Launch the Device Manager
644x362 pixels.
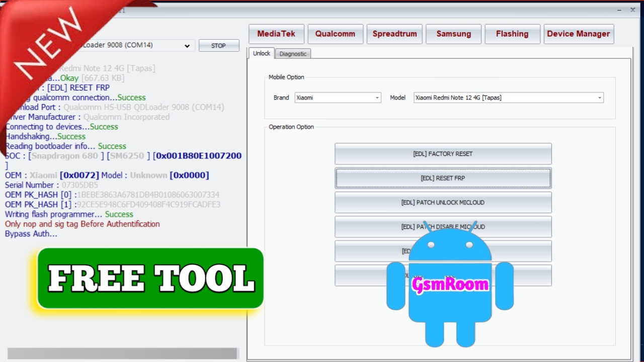click(578, 34)
